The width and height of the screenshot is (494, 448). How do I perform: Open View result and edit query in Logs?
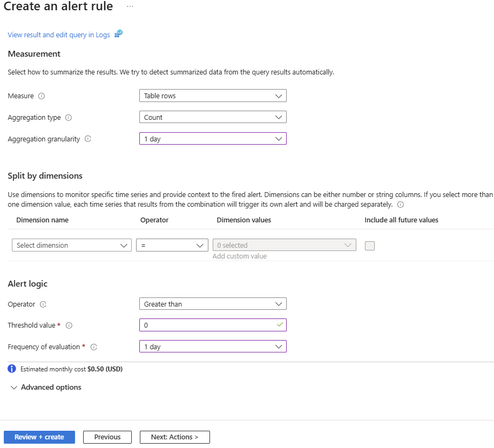pyautogui.click(x=59, y=35)
